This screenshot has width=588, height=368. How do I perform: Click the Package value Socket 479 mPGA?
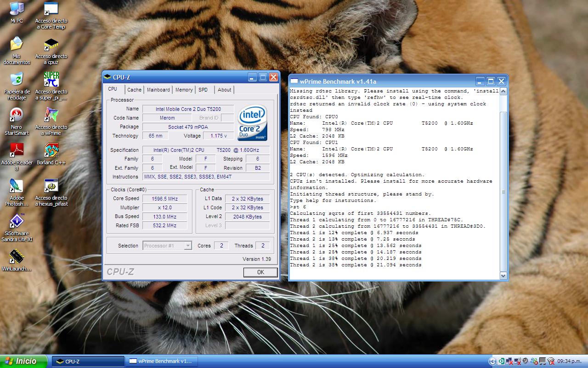(x=188, y=126)
